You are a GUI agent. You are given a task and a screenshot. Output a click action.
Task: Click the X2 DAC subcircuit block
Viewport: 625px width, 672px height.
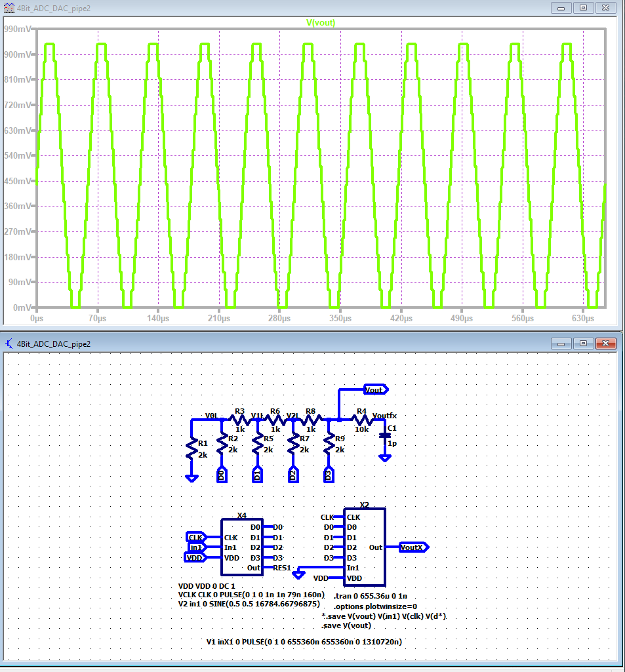pyautogui.click(x=365, y=547)
